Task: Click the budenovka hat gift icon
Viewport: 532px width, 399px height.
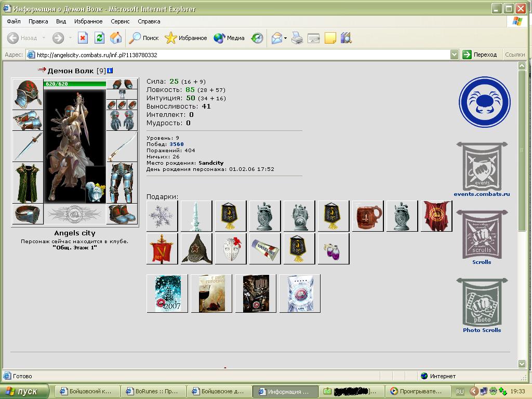Action: pos(196,249)
